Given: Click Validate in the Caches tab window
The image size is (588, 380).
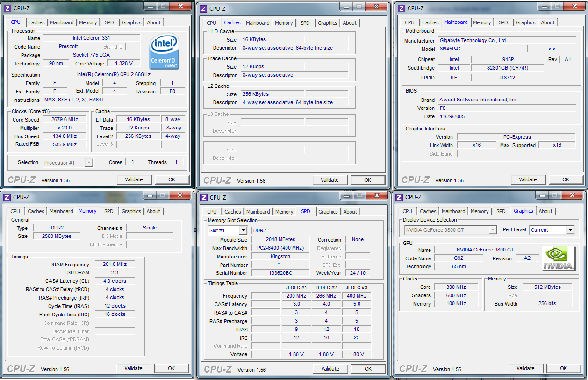Looking at the screenshot, I should pyautogui.click(x=330, y=180).
